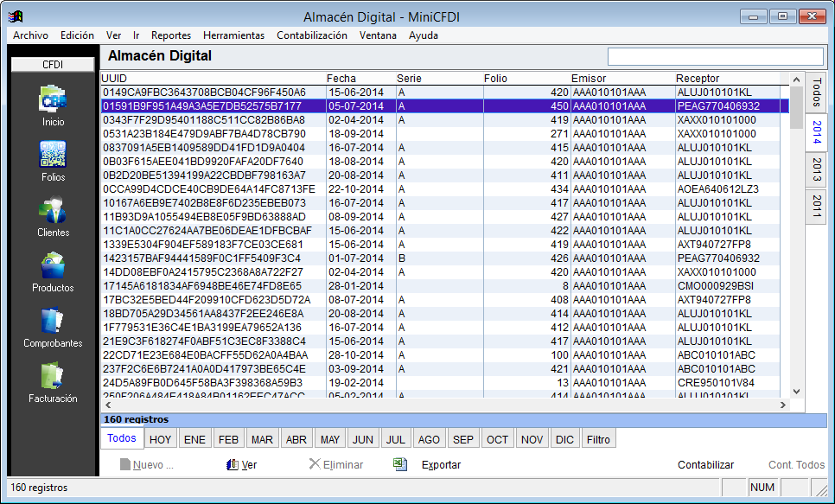The height and width of the screenshot is (504, 835).
Task: Open the Productos sidebar icon
Action: click(x=53, y=265)
